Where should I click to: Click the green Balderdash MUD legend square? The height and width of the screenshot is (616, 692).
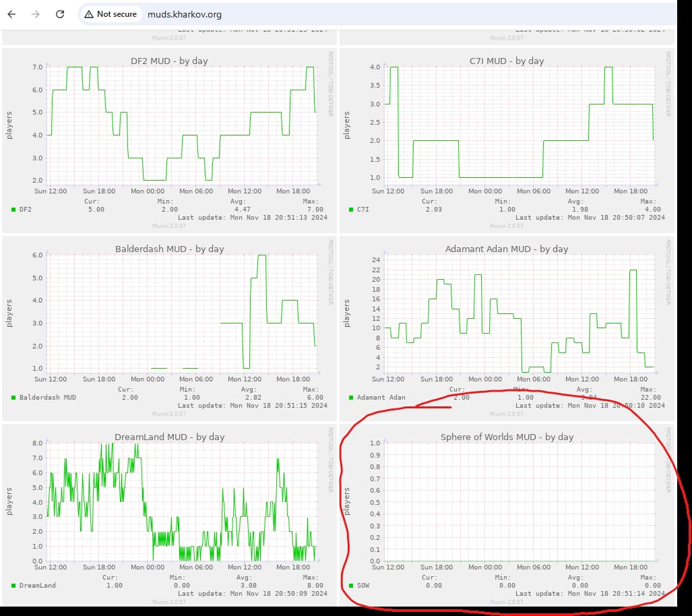point(13,398)
